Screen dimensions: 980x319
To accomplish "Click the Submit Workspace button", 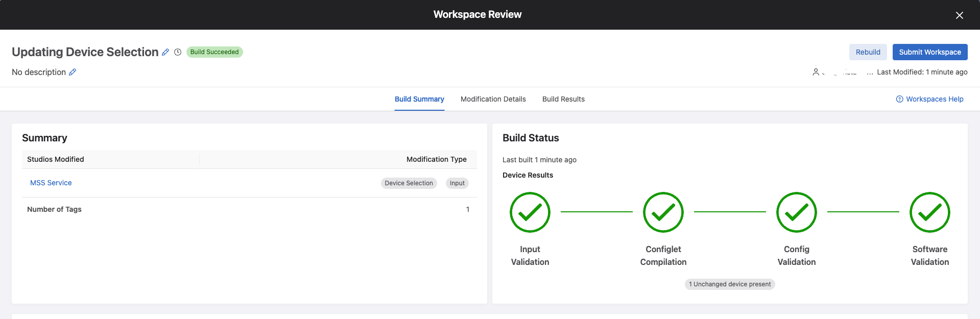I will 930,52.
